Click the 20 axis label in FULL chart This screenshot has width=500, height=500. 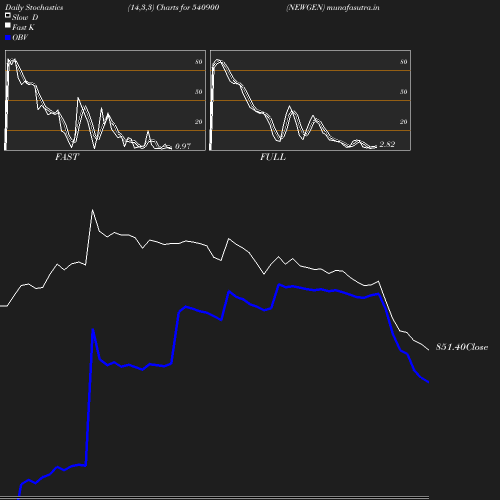pyautogui.click(x=404, y=122)
